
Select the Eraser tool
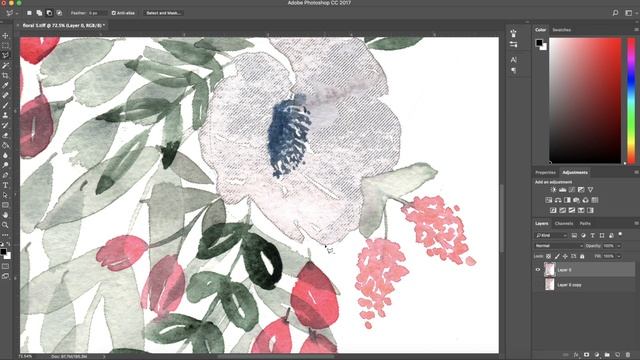coord(5,135)
